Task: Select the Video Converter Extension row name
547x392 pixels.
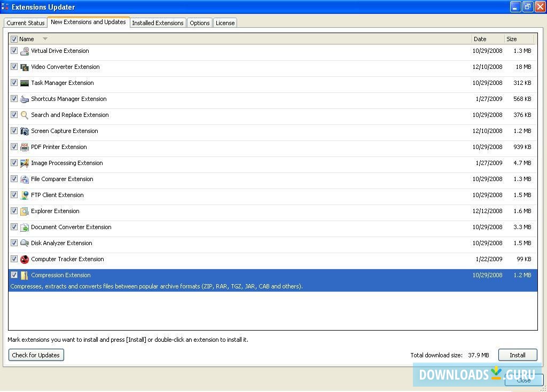Action: point(65,67)
